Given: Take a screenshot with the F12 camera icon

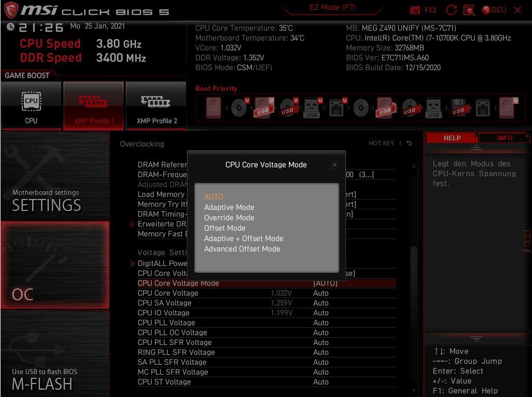Looking at the screenshot, I should point(415,10).
